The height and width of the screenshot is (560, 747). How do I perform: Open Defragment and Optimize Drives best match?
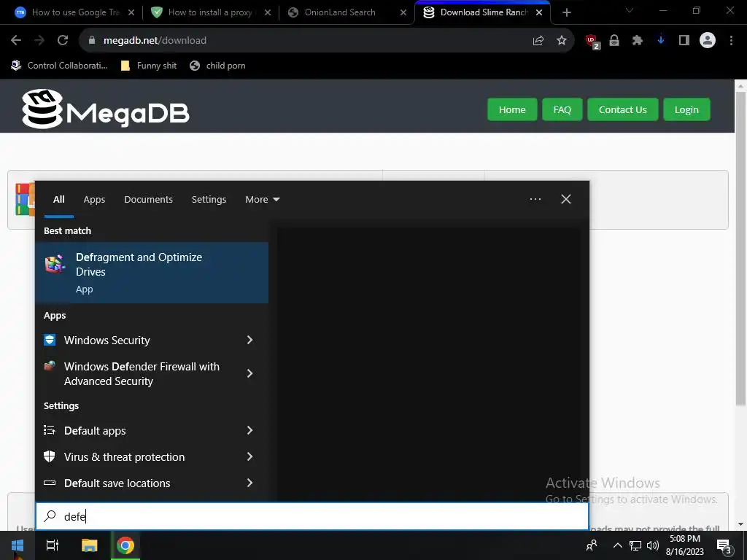coord(152,273)
